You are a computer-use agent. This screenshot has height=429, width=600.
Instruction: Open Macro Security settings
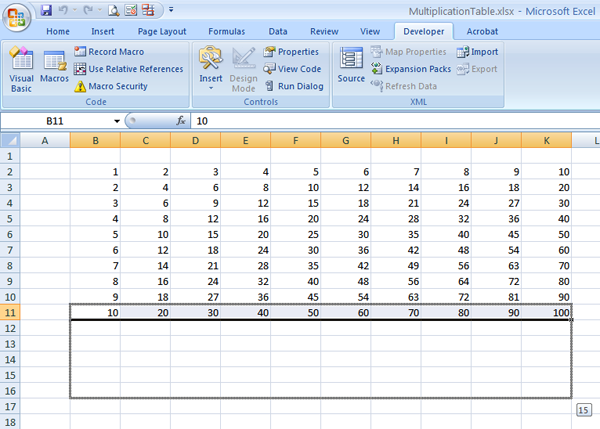(111, 86)
